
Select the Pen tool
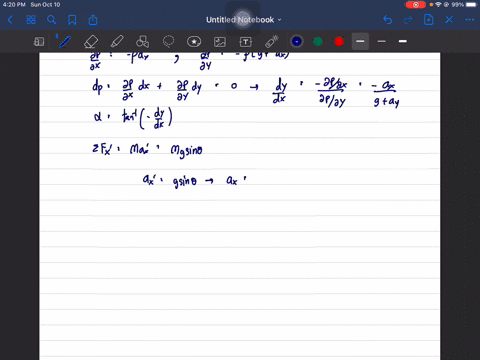[64, 42]
